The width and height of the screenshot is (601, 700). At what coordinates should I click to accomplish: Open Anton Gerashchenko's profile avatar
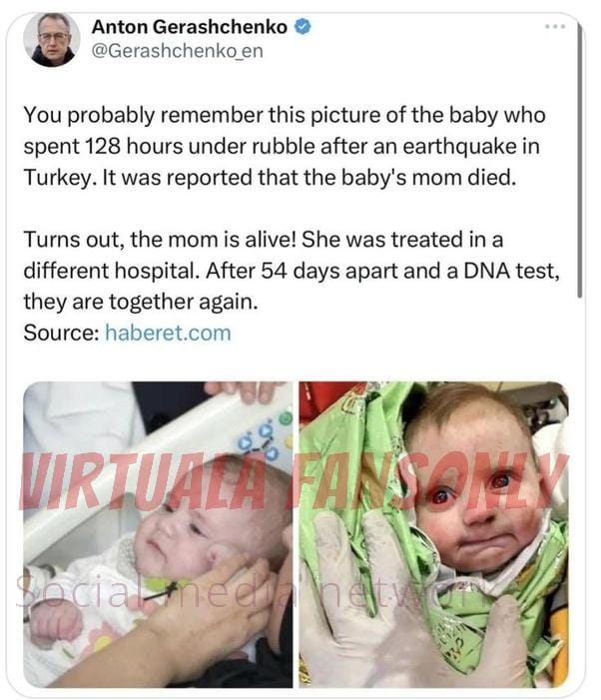coord(51,40)
